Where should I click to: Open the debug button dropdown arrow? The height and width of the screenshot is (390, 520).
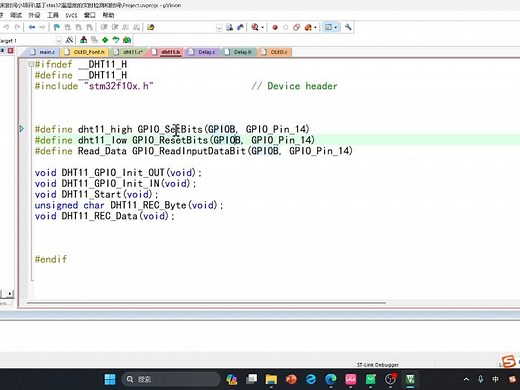pyautogui.click(x=262, y=27)
